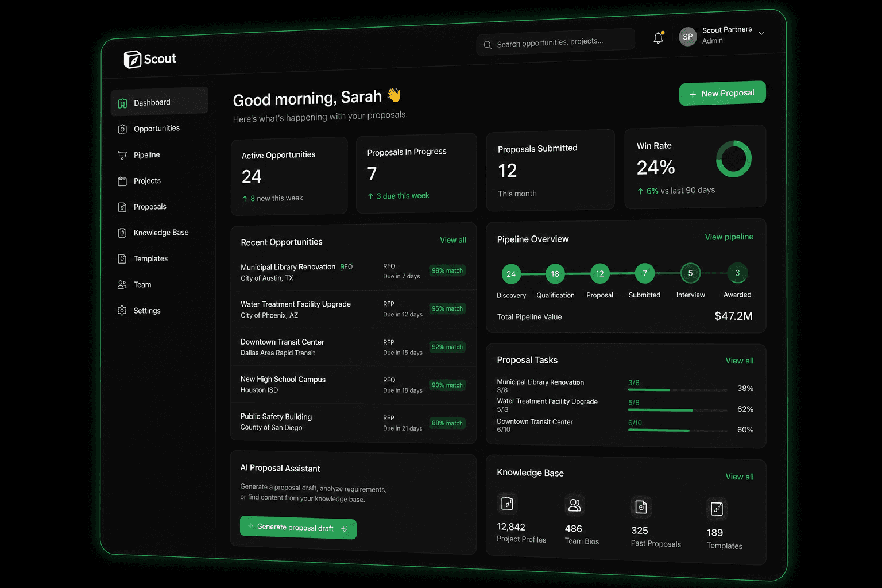The height and width of the screenshot is (588, 882).
Task: Click the 88% match badge
Action: [x=447, y=423]
